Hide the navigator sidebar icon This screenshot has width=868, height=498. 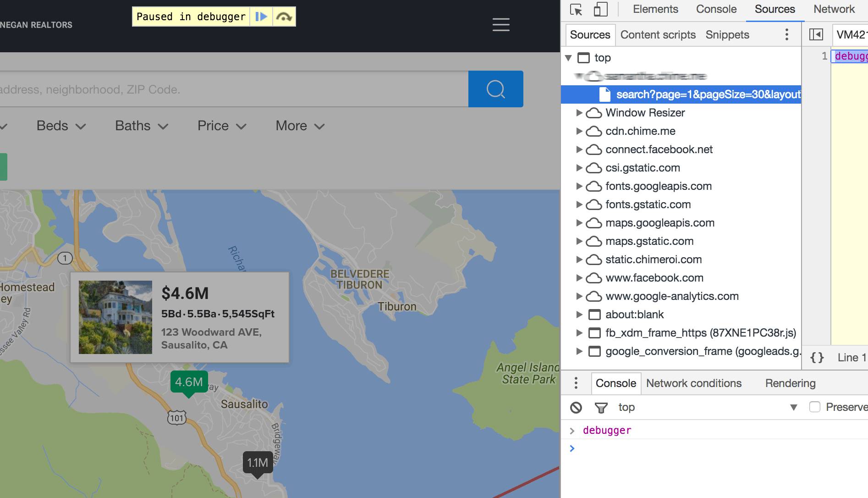pyautogui.click(x=816, y=35)
